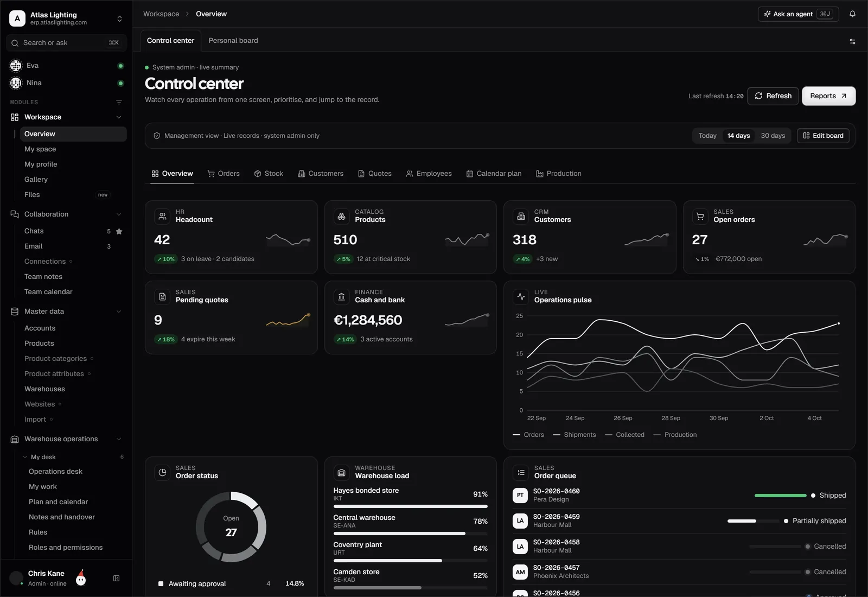
Task: Click the Edit board button
Action: pyautogui.click(x=823, y=136)
